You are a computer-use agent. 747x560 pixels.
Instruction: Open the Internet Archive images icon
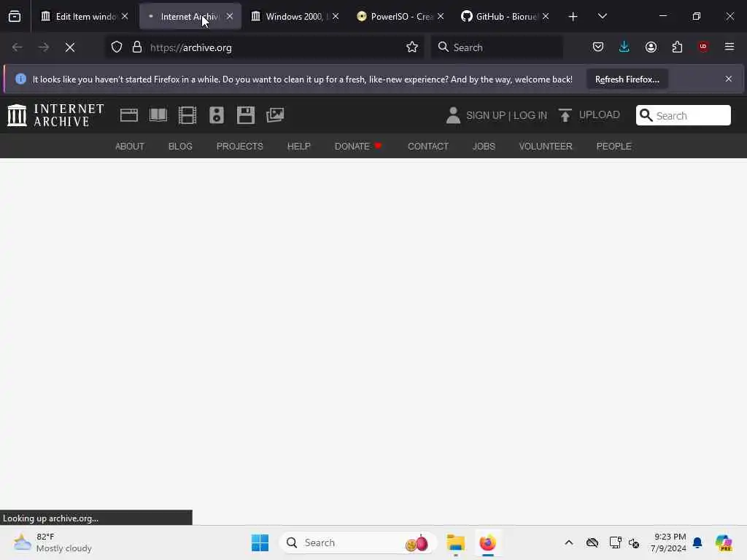point(275,115)
